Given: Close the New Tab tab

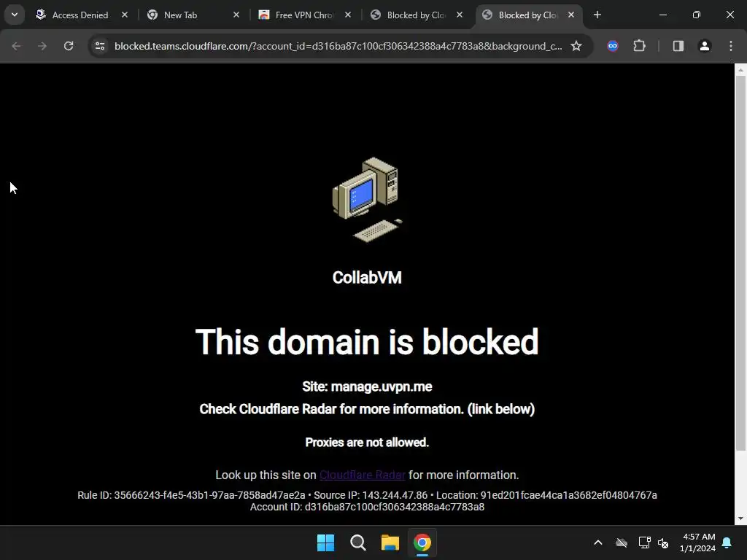Looking at the screenshot, I should click(236, 15).
